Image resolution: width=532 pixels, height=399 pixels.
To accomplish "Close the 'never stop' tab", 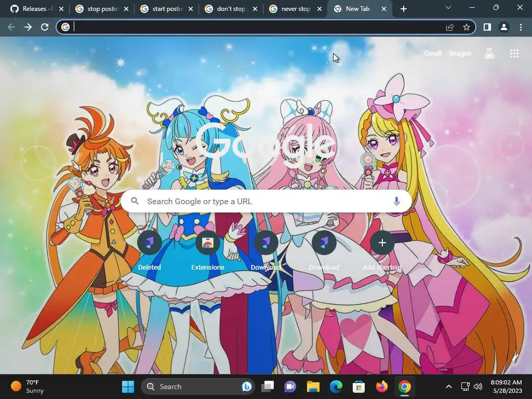I will [320, 9].
